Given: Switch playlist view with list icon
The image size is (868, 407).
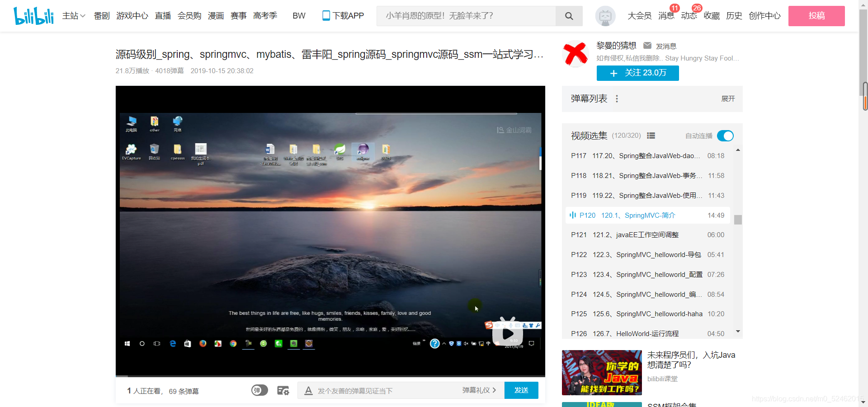Looking at the screenshot, I should [651, 136].
